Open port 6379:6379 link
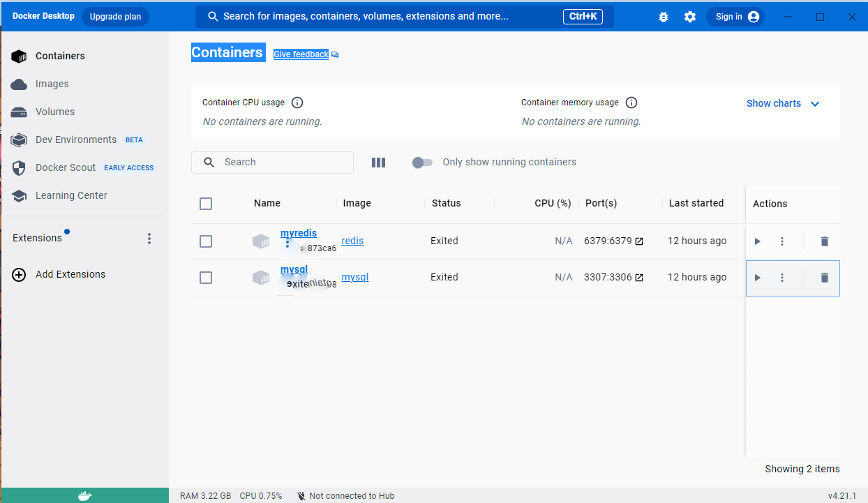 tap(613, 241)
